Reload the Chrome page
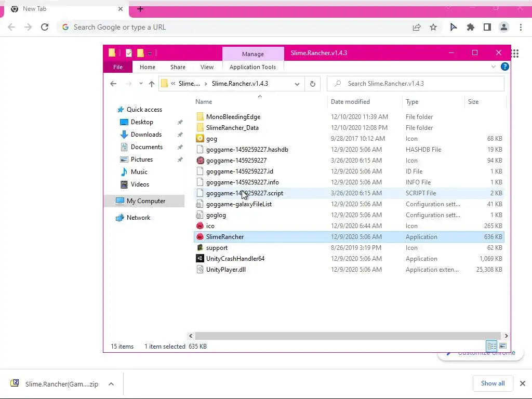This screenshot has height=399, width=532. [45, 27]
